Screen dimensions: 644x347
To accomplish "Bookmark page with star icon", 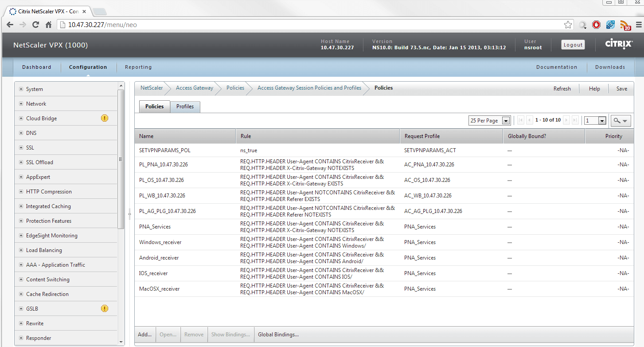I will 568,25.
